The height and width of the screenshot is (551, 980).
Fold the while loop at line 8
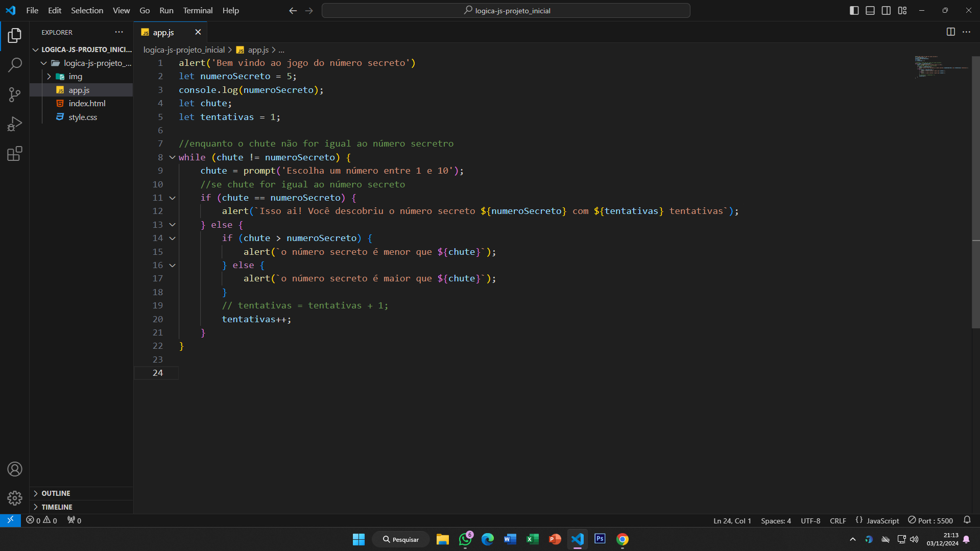click(173, 157)
